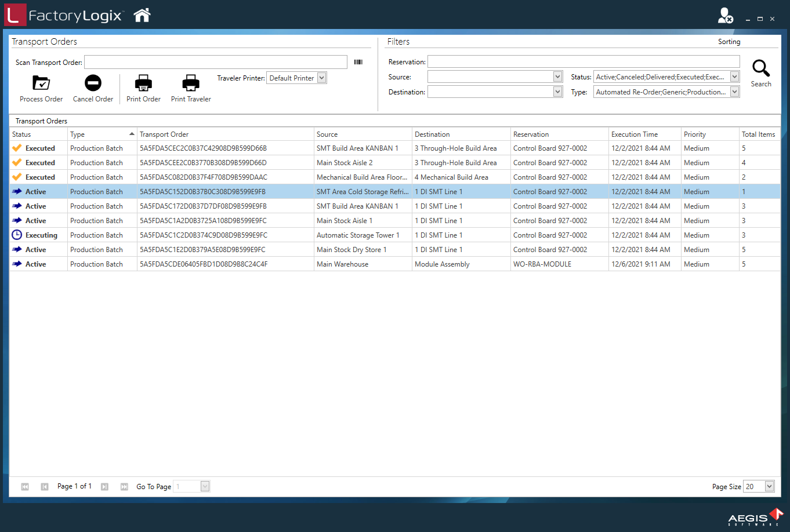Open the Sorting link in Filters
790x532 pixels.
tap(729, 42)
